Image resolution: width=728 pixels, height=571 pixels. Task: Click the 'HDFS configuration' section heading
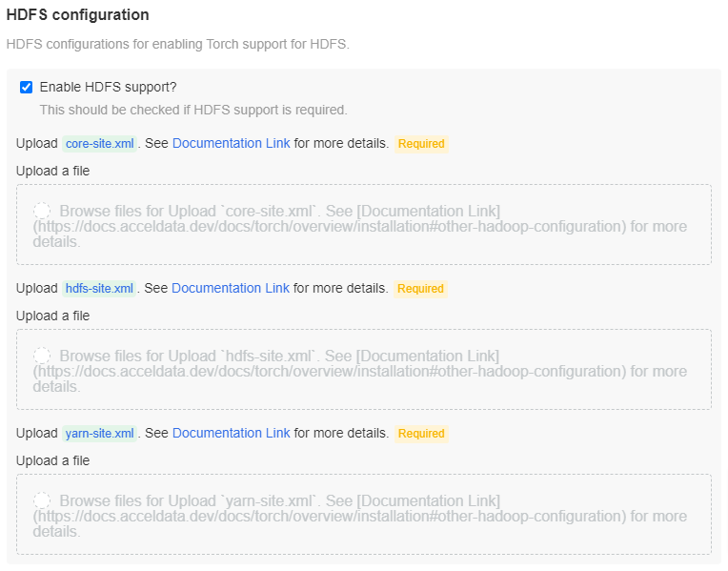(x=78, y=15)
